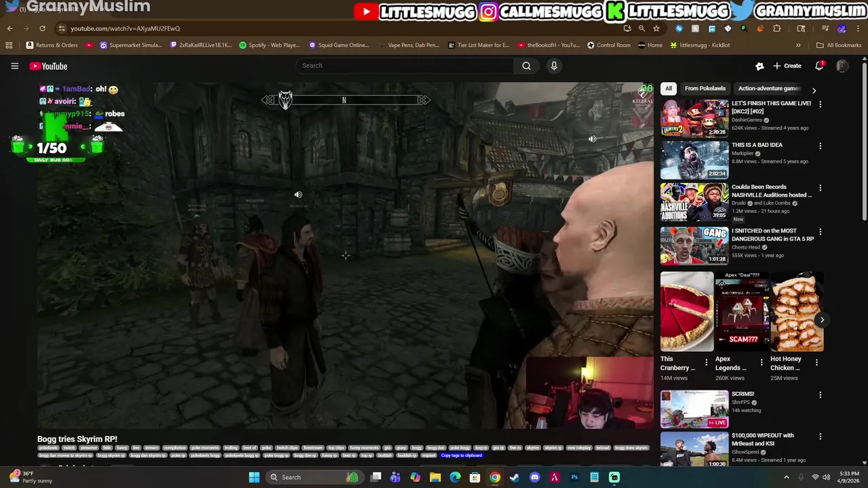Reload the current page
The image size is (868, 488).
[x=42, y=28]
